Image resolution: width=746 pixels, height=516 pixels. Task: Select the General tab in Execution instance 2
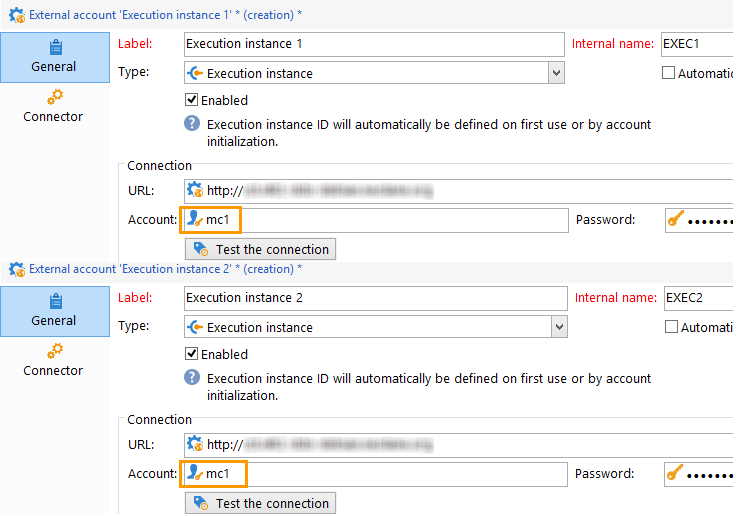tap(54, 310)
